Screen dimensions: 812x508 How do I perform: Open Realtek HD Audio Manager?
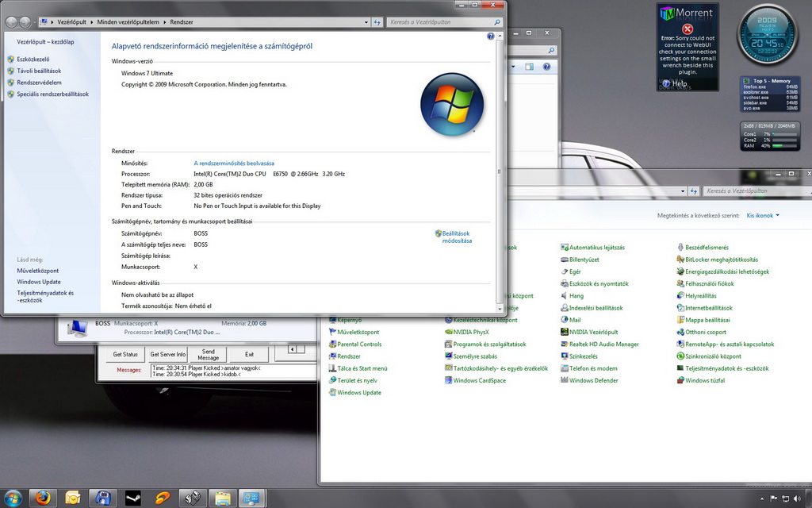pos(603,344)
